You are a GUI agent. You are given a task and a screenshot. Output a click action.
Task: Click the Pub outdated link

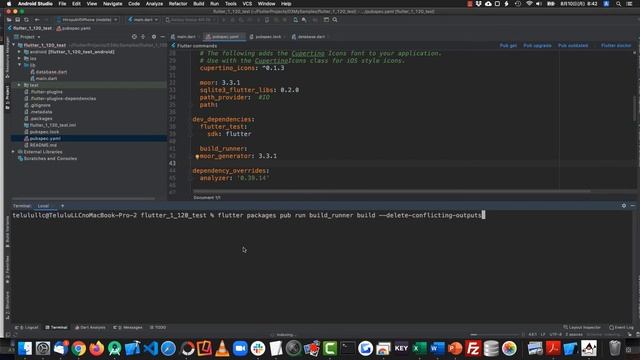pyautogui.click(x=573, y=46)
